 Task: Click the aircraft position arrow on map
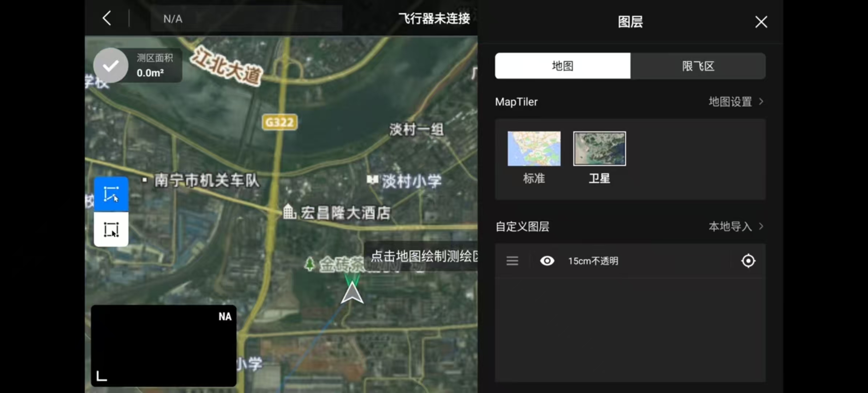tap(352, 293)
